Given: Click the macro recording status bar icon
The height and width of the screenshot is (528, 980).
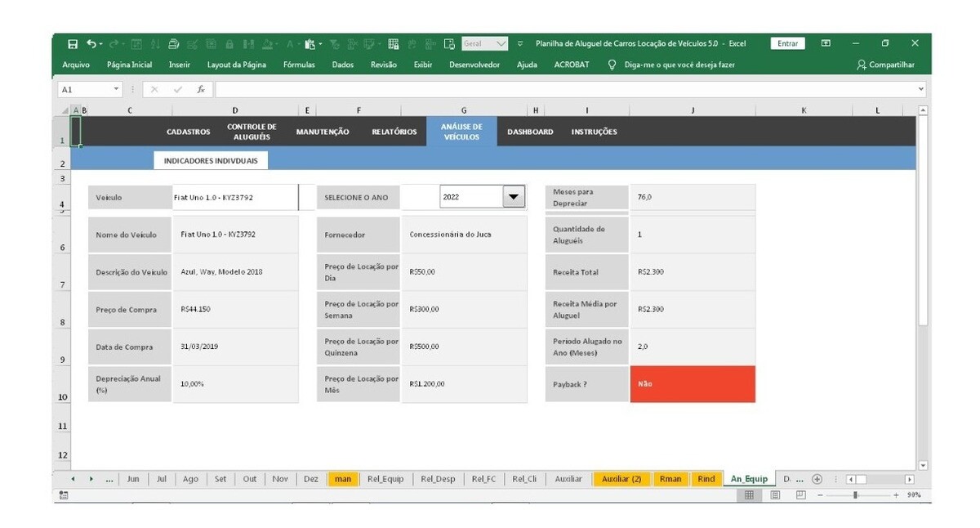Looking at the screenshot, I should tap(64, 495).
